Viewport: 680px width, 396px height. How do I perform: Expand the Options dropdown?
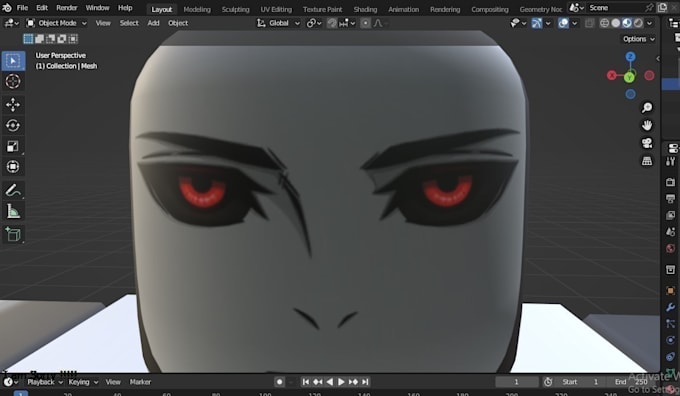pyautogui.click(x=639, y=39)
